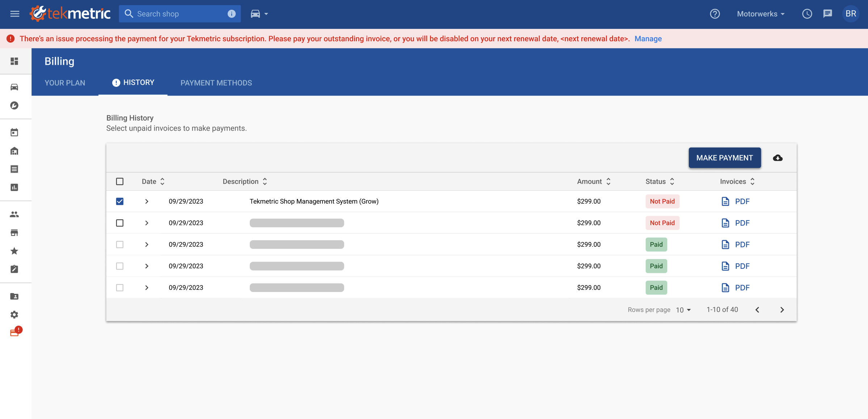
Task: Go to previous page of invoices
Action: click(757, 310)
